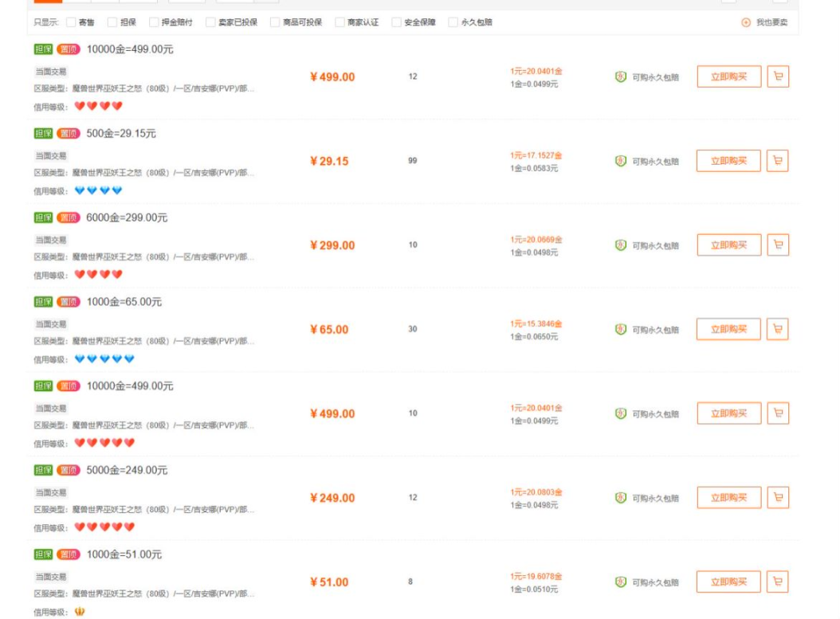840x619 pixels.
Task: Click the red hearts credit rating on the 6000金 listing
Action: coord(99,274)
